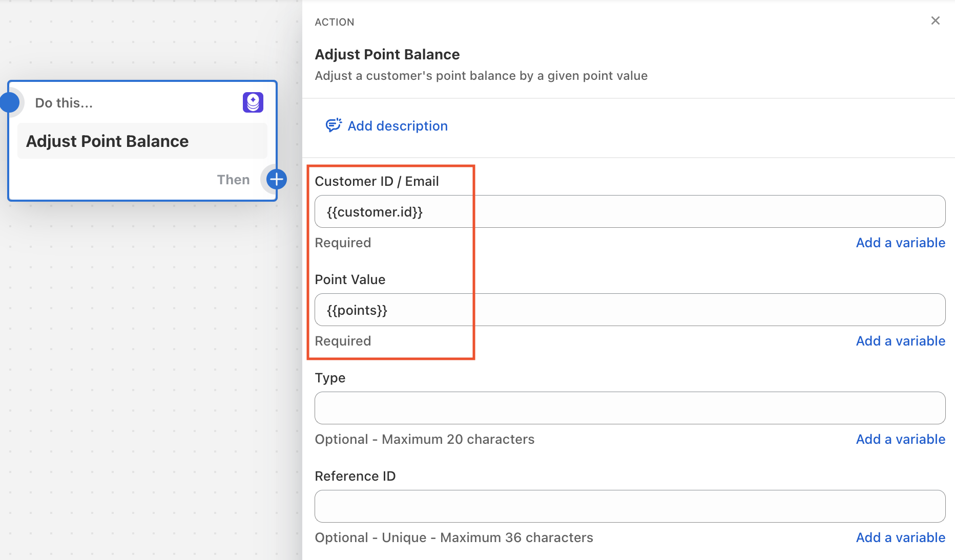
Task: Click the 'ACTION' header label
Action: coord(335,22)
